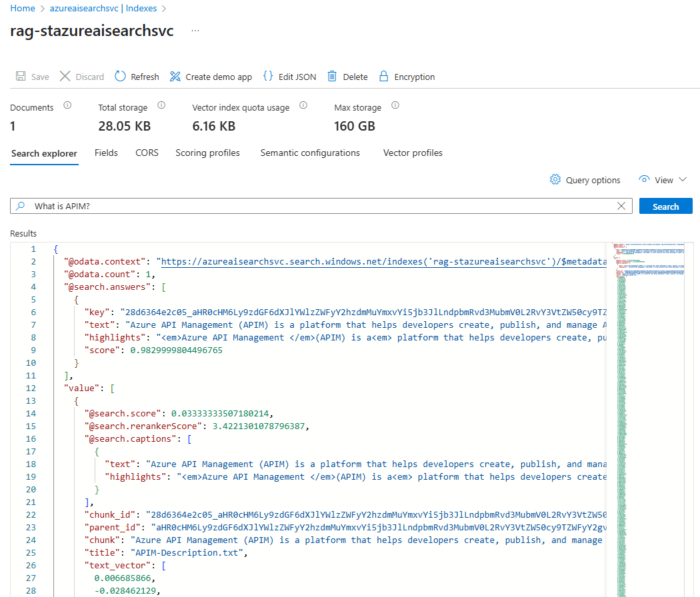The height and width of the screenshot is (597, 700).
Task: Click the 160 GB max storage value
Action: click(355, 127)
